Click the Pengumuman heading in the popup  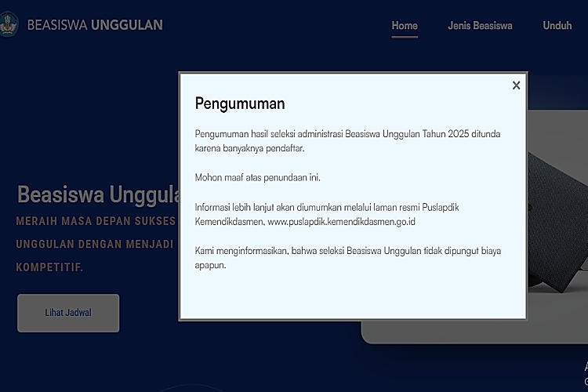[240, 103]
